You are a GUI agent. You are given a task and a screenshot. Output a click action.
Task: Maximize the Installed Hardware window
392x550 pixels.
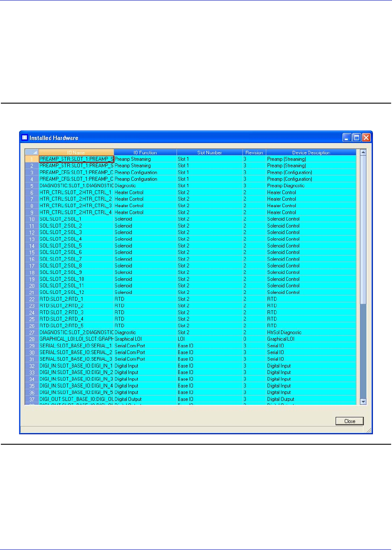pos(356,137)
